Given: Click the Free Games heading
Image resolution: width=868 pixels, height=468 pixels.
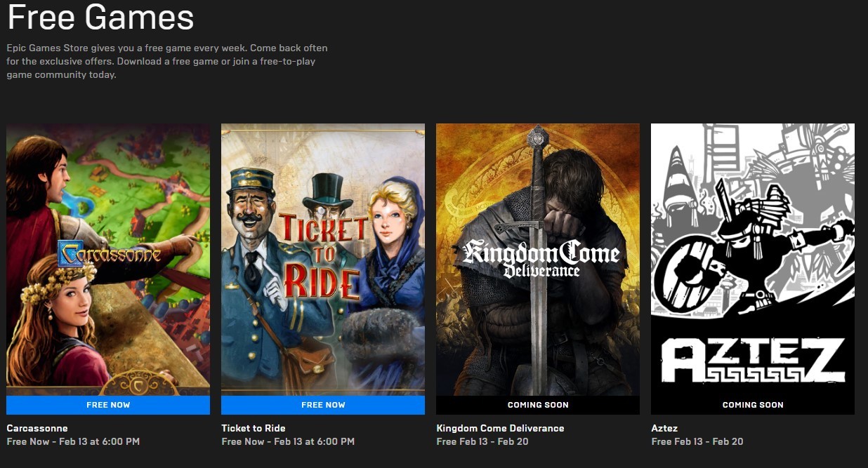Looking at the screenshot, I should [x=100, y=16].
